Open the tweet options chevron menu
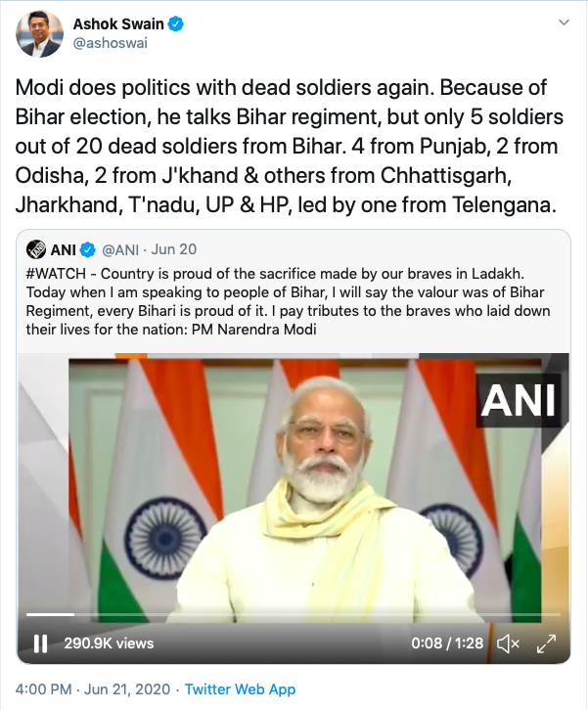The width and height of the screenshot is (588, 710). click(x=563, y=22)
